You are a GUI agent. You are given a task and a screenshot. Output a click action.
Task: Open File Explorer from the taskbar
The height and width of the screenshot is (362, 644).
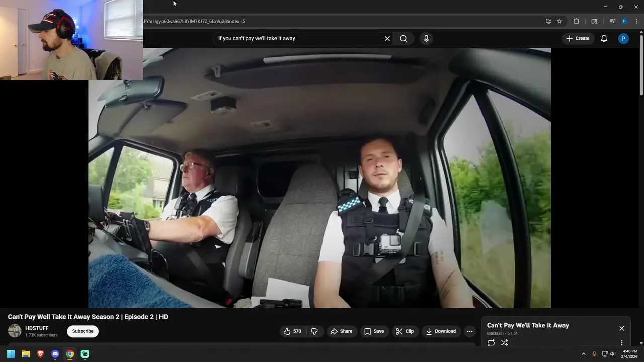tap(26, 354)
